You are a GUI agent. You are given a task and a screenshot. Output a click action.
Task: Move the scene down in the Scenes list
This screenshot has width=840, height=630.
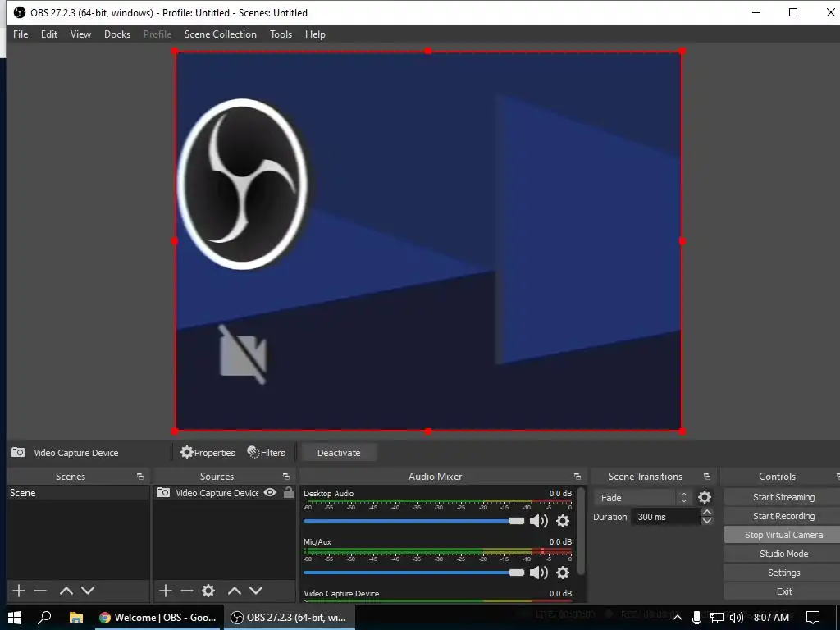[x=88, y=591]
